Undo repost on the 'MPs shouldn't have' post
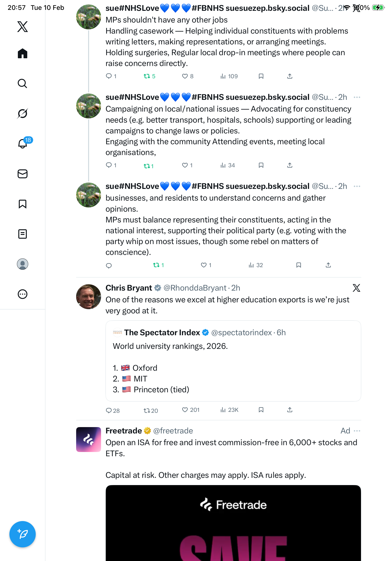The width and height of the screenshot is (392, 561). (x=147, y=76)
